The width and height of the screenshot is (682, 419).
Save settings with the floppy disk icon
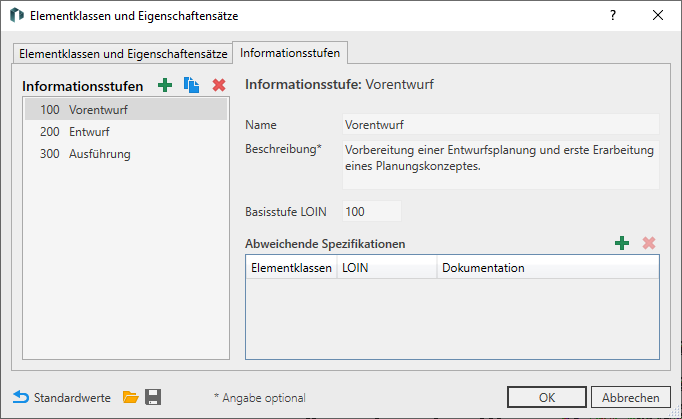click(153, 397)
